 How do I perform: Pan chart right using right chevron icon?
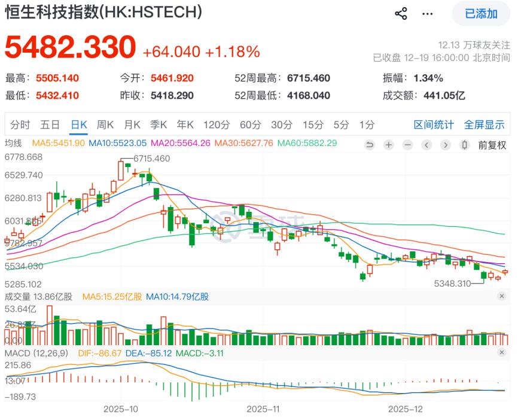tap(444, 145)
